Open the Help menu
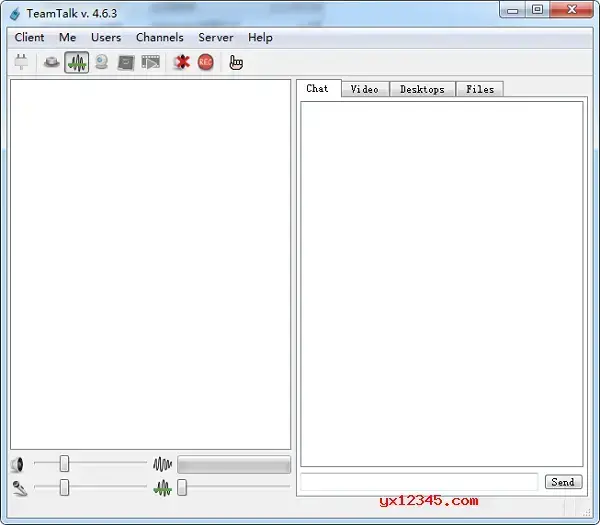This screenshot has height=525, width=600. click(x=260, y=38)
